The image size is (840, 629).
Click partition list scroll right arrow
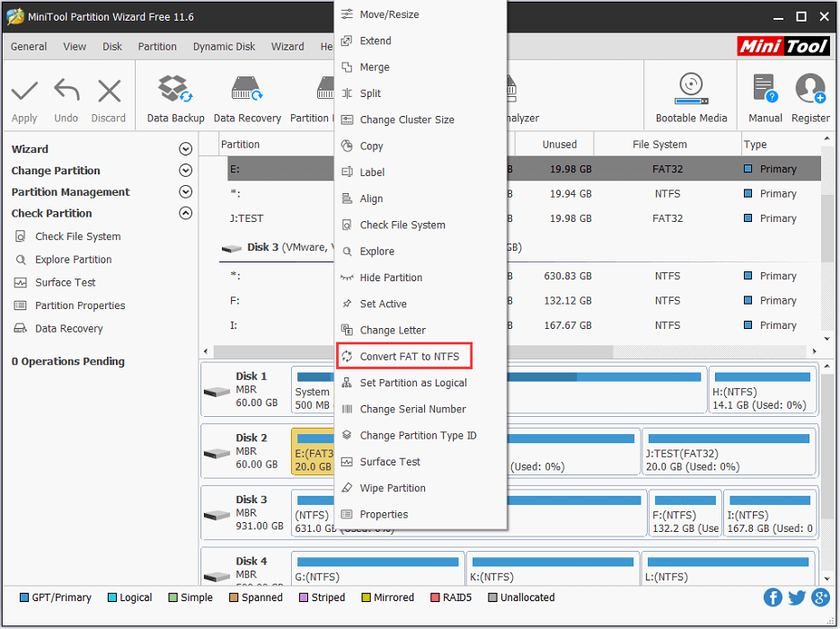pos(814,351)
